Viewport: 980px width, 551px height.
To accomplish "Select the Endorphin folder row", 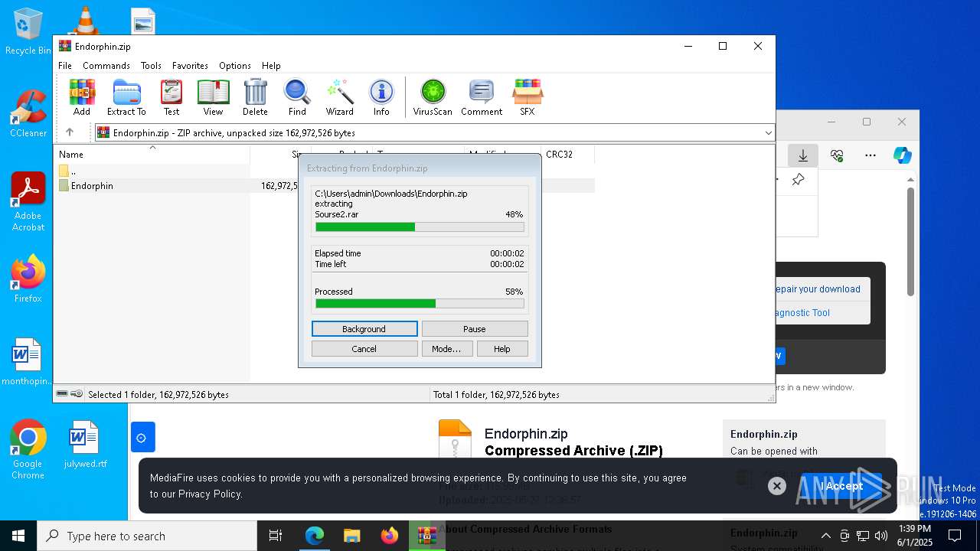I will click(326, 186).
